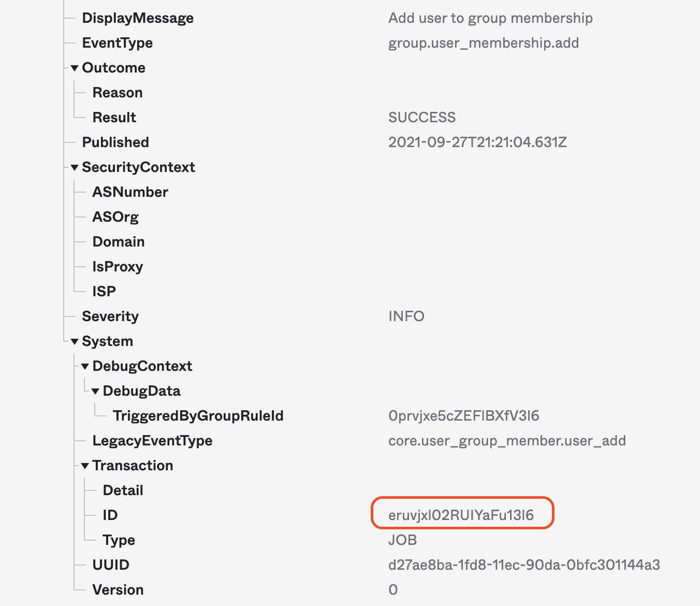The image size is (700, 606).
Task: Collapse the Outcome tree node
Action: [75, 67]
